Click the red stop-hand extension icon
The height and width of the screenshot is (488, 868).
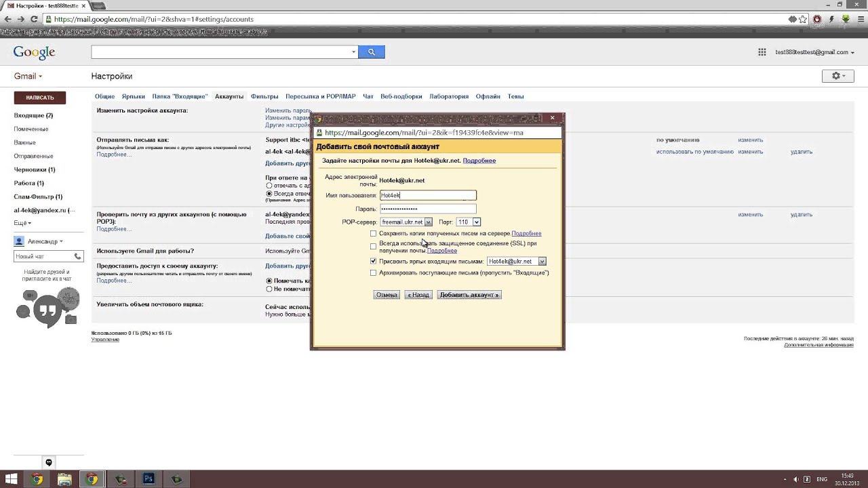[817, 19]
